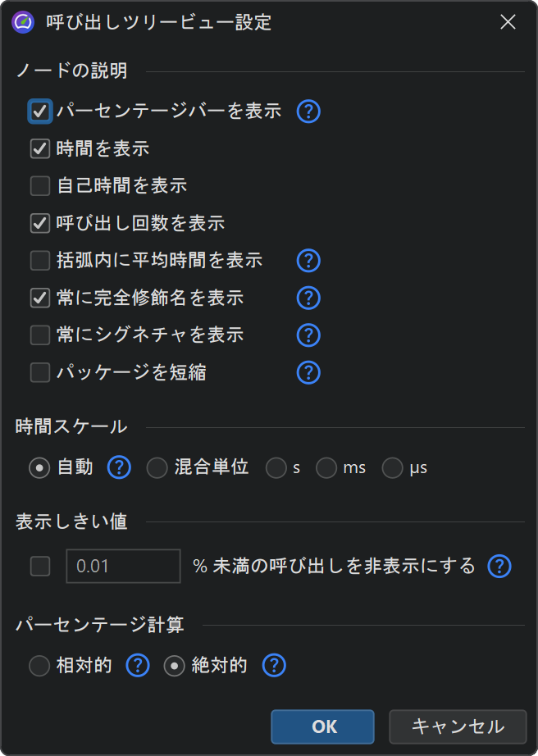Enable 自己時間を表示 checkbox
The image size is (538, 756).
(40, 186)
